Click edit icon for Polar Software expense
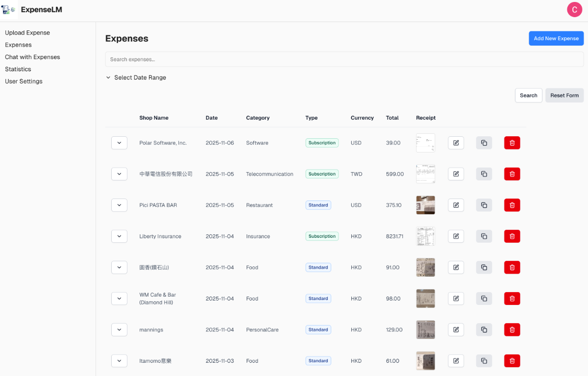 (x=456, y=143)
